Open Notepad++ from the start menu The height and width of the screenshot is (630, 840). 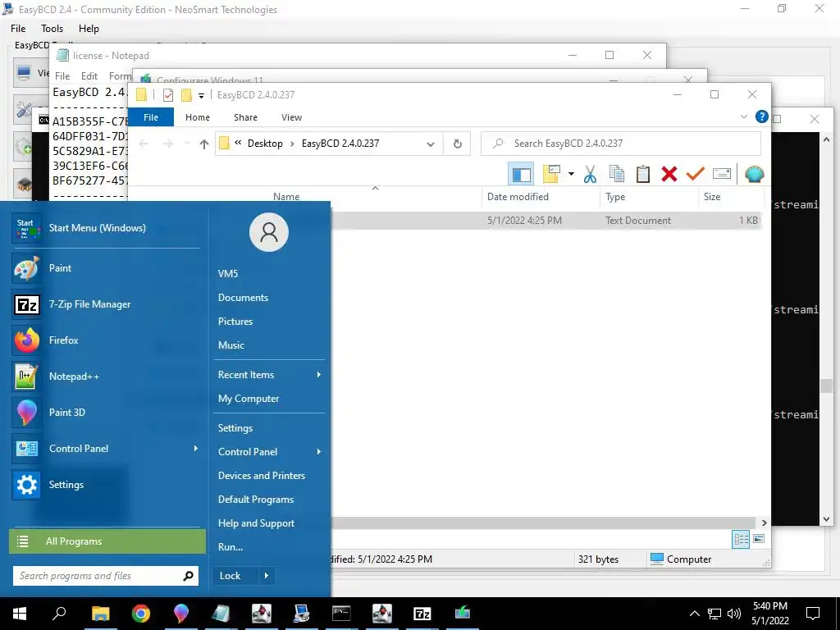pos(106,376)
